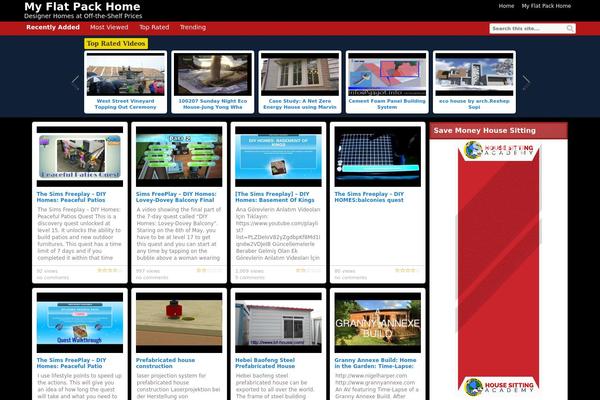Switch to Trending tab
This screenshot has width=600, height=400.
click(193, 27)
